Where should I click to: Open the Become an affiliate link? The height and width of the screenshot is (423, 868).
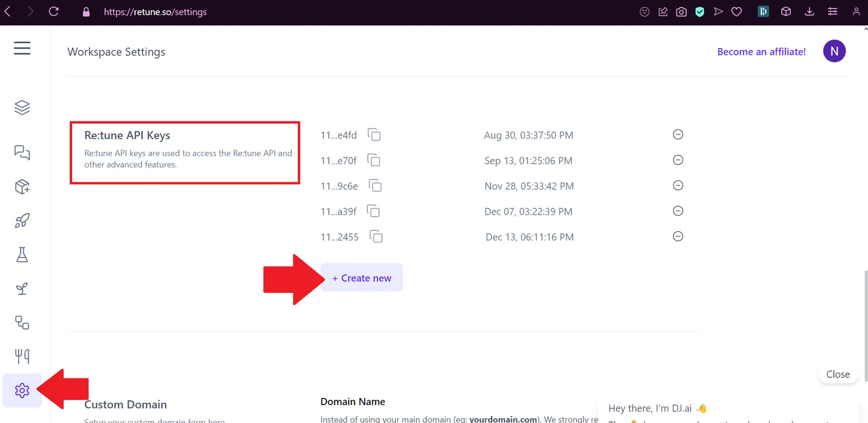[762, 52]
